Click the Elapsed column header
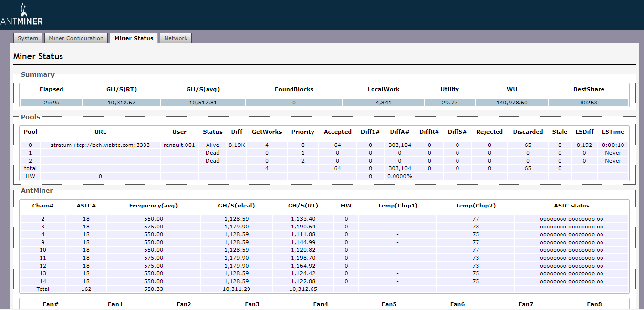 (51, 89)
